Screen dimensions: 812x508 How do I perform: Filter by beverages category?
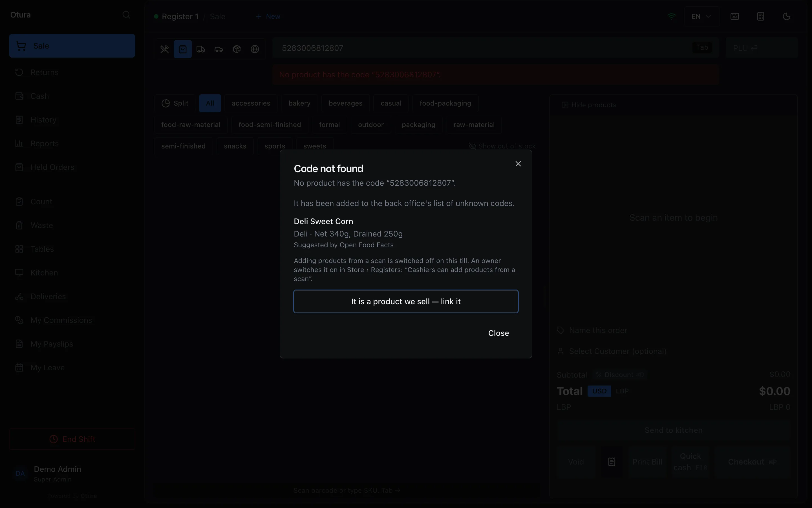point(345,103)
